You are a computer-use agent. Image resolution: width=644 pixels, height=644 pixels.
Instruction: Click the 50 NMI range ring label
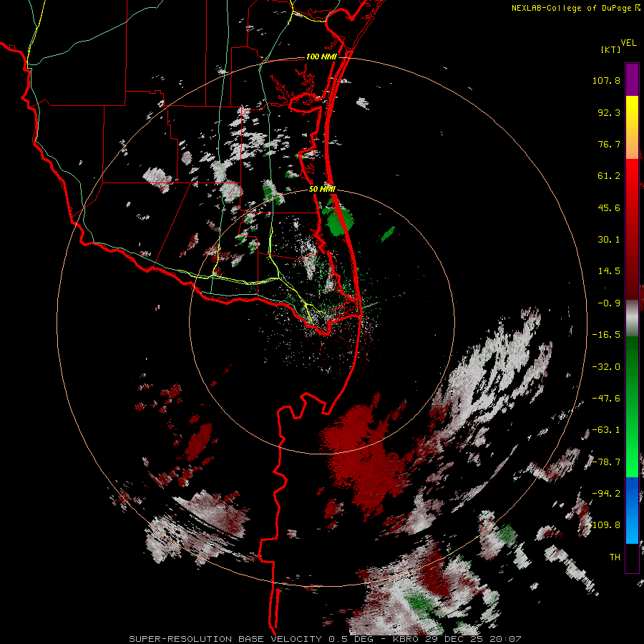coord(323,190)
